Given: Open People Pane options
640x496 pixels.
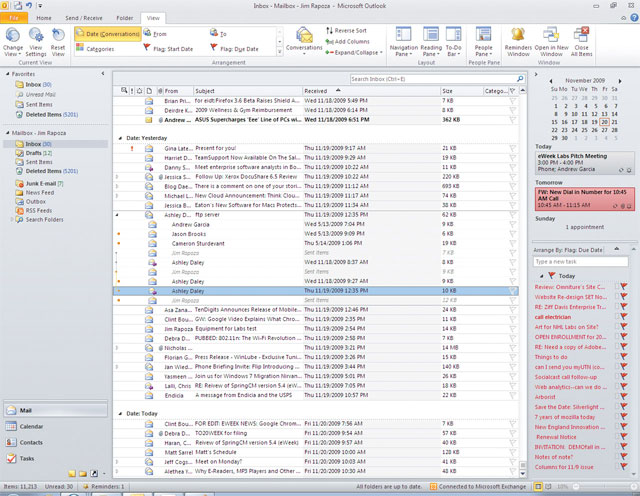Looking at the screenshot, I should [484, 42].
